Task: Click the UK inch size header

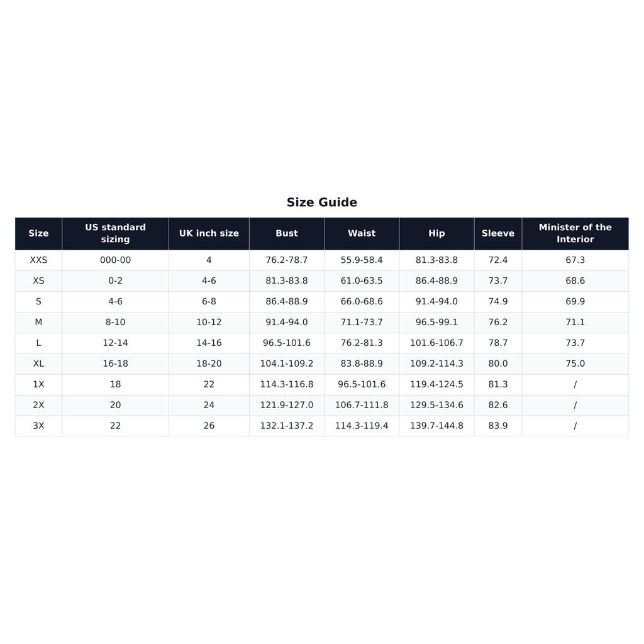Action: (x=209, y=233)
